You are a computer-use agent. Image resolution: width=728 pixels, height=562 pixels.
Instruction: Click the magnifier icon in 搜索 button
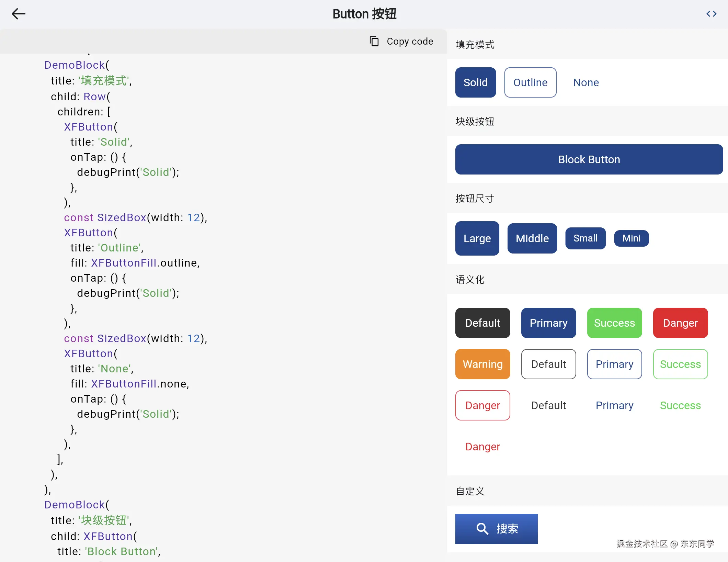482,529
